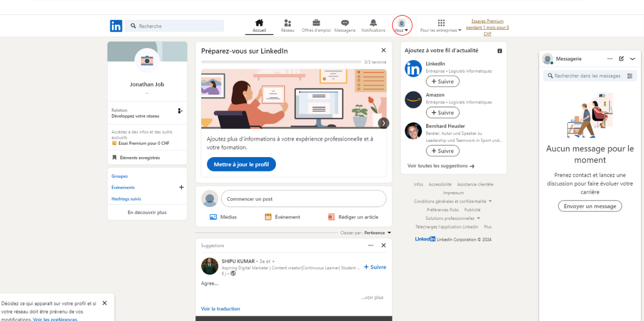Collapse the Messagerie panel with chevron

[632, 59]
